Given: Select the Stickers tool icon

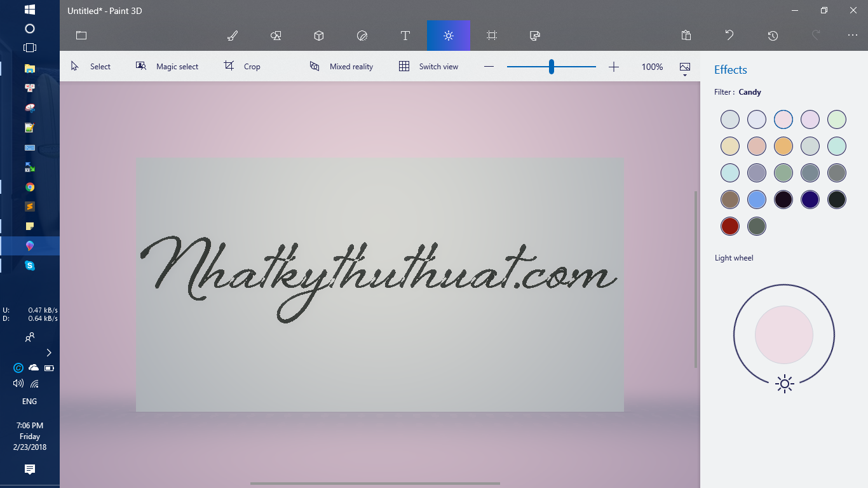Looking at the screenshot, I should click(362, 36).
